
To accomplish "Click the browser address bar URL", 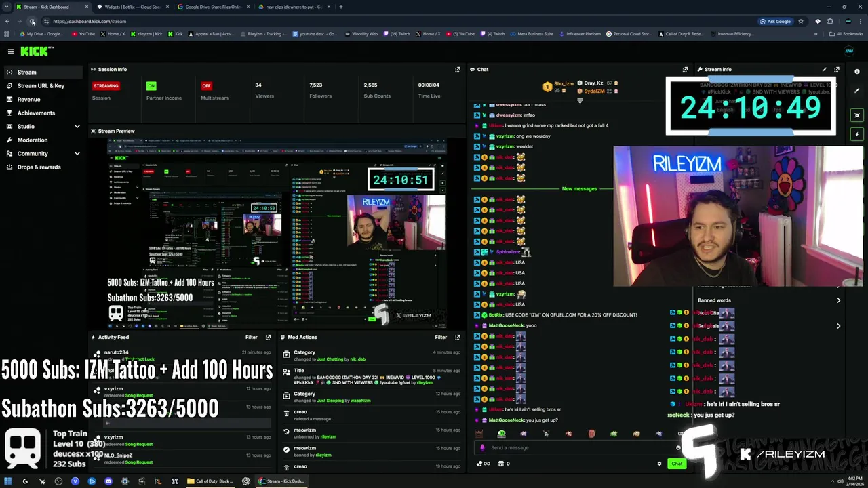I will click(x=90, y=21).
